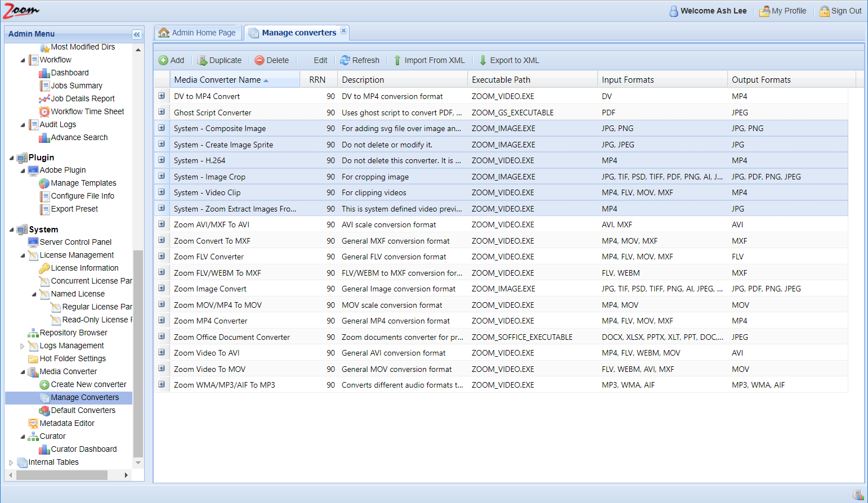868x503 pixels.
Task: Click the Admin Menu scroll up arrow
Action: click(138, 50)
